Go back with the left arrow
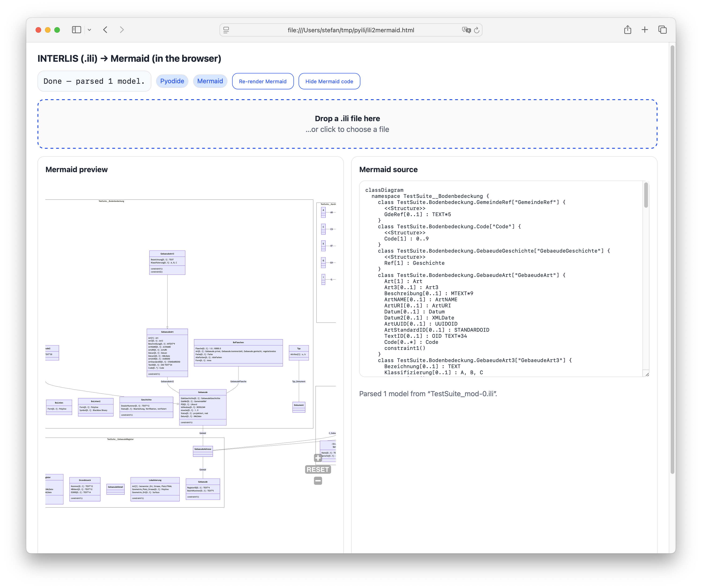Screen dimensions: 702x588 click(105, 30)
